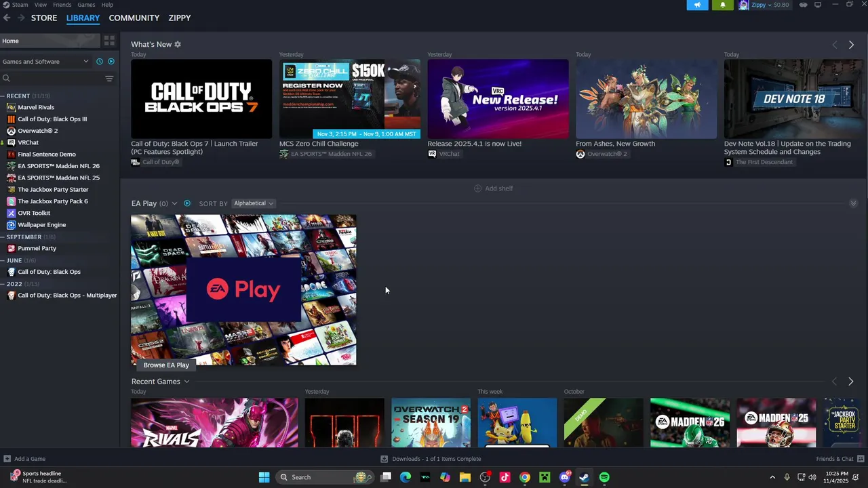Open Spotify from the taskbar
The image size is (868, 488).
604,477
